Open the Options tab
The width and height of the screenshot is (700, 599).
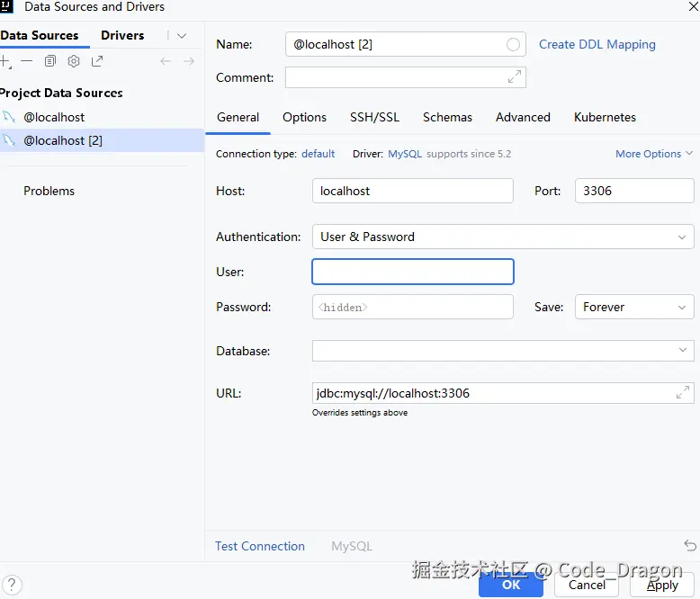coord(304,117)
